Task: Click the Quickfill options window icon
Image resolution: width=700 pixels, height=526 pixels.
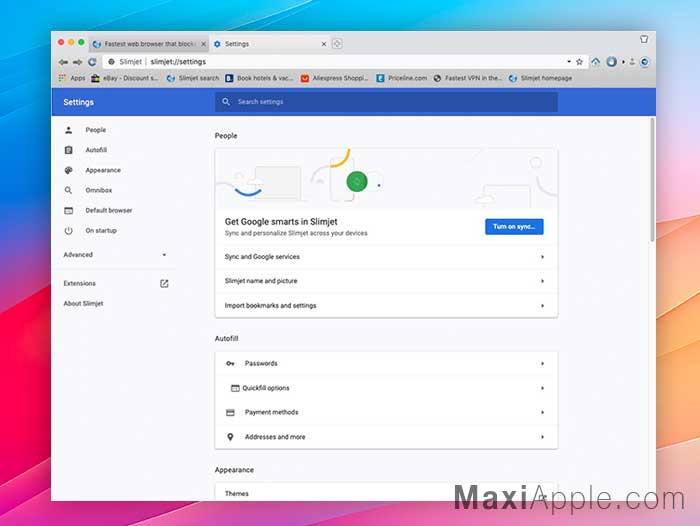Action: [235, 388]
